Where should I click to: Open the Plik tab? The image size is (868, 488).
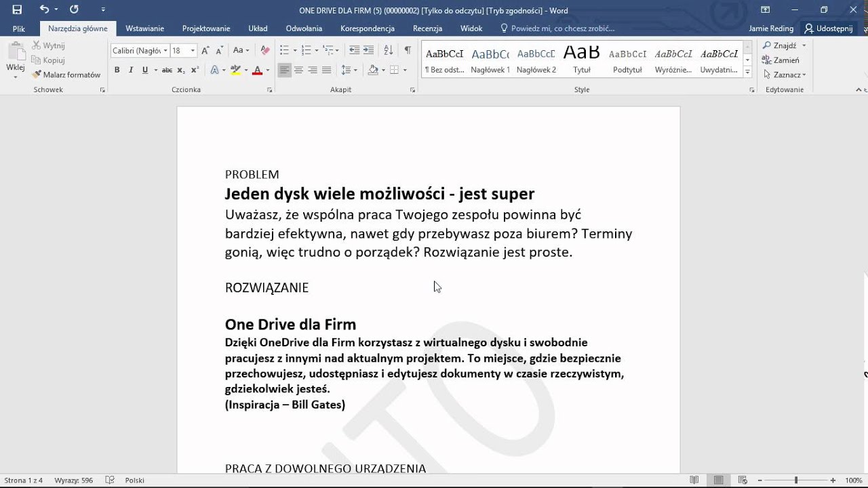(x=19, y=28)
